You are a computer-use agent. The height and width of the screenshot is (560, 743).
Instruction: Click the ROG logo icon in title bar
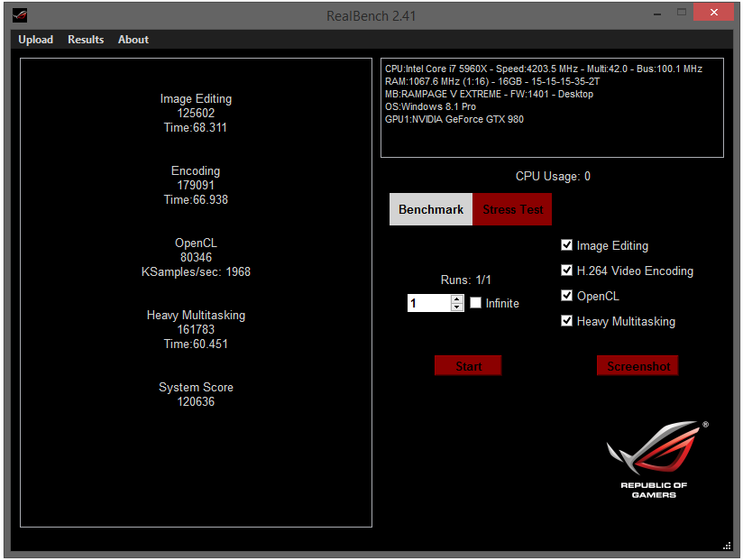[20, 15]
